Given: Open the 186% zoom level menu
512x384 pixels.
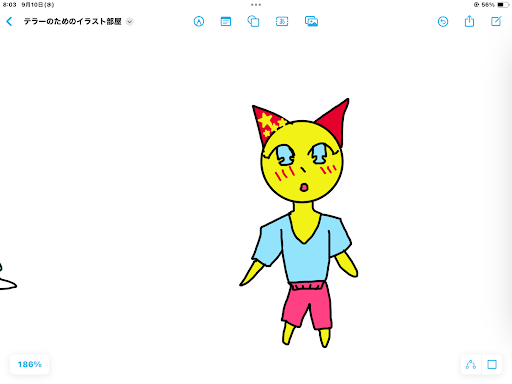Looking at the screenshot, I should (x=30, y=364).
